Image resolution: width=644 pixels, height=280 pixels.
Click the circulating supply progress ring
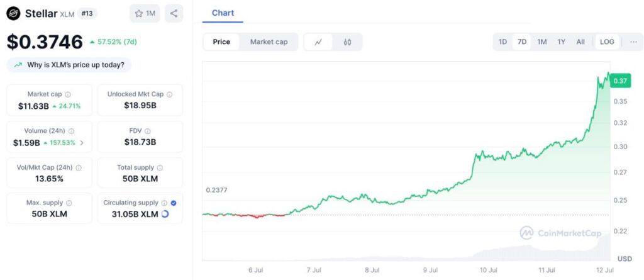coord(165,214)
